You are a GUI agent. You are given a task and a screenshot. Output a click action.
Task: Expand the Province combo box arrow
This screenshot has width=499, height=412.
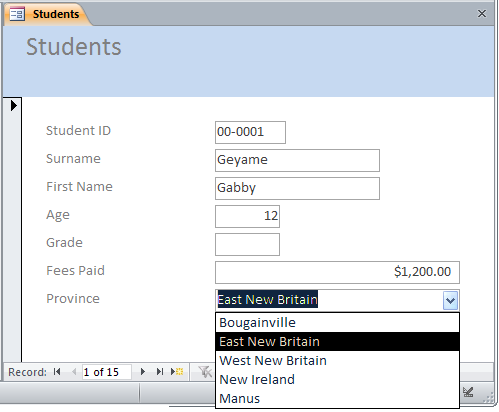coord(451,300)
